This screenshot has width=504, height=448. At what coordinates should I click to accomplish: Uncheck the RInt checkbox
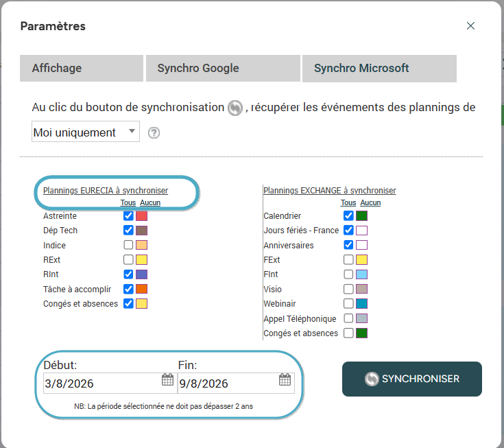128,274
